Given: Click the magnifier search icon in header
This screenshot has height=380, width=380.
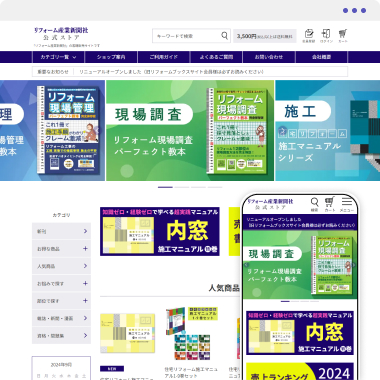Looking at the screenshot, I should coord(225,36).
